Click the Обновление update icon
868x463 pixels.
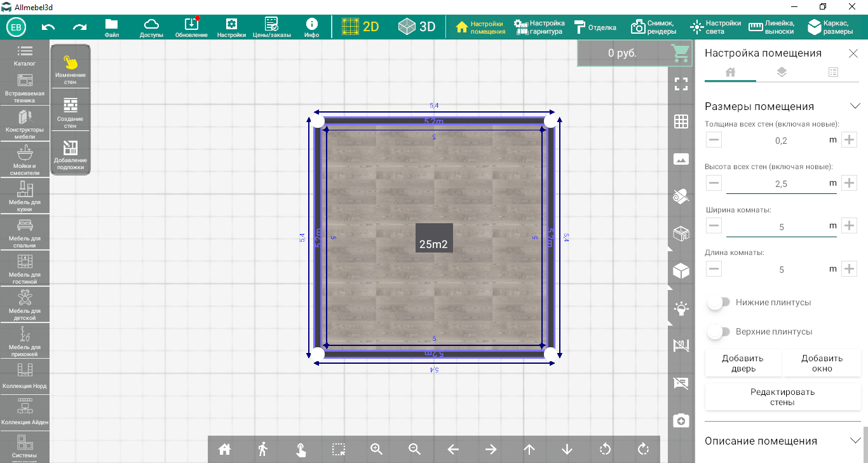[x=191, y=27]
